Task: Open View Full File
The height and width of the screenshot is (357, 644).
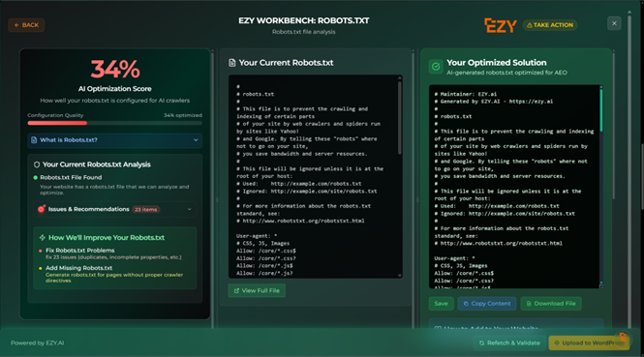Action: [257, 290]
